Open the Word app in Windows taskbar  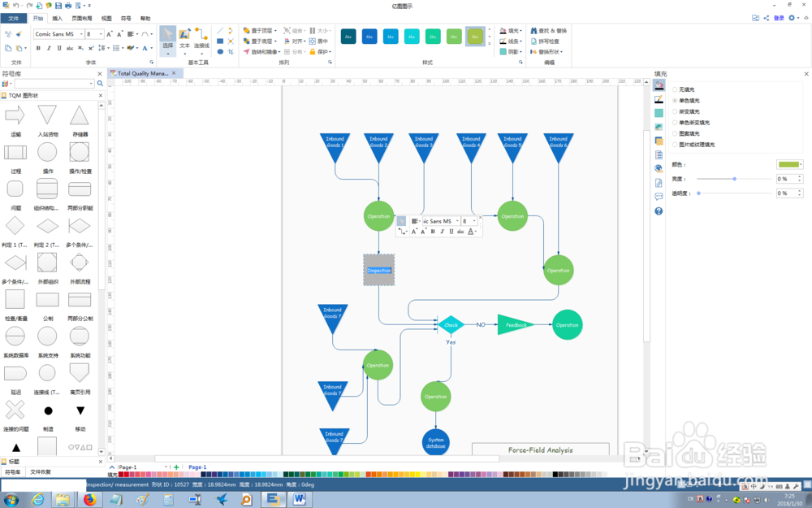(x=300, y=499)
